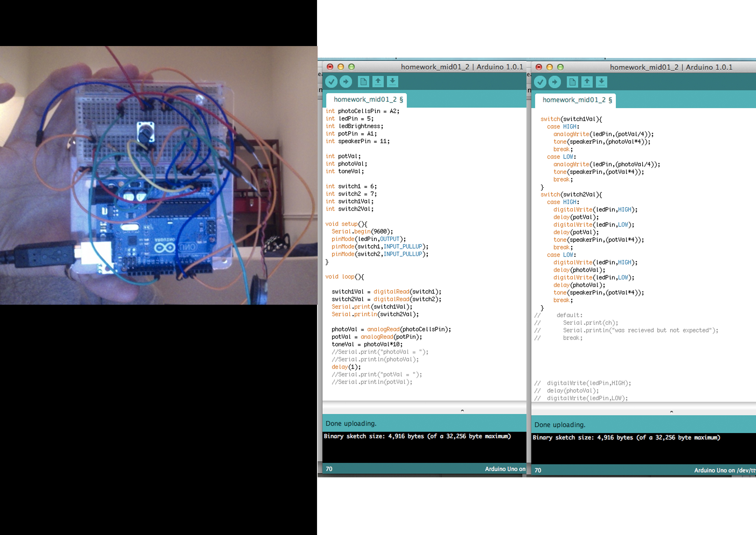This screenshot has width=756, height=535.
Task: Click left window title bar text
Action: coord(462,67)
